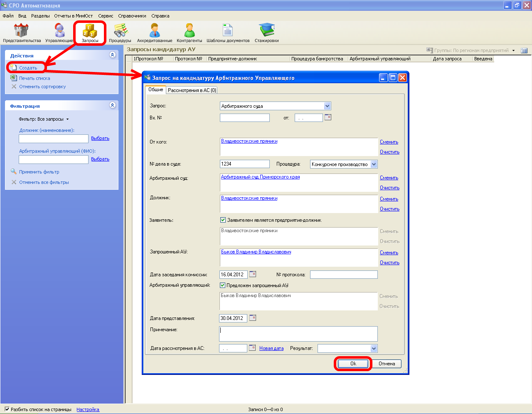Screen dimensions: 532x414
Task: Expand the Запрос dropdown list
Action: click(x=327, y=106)
